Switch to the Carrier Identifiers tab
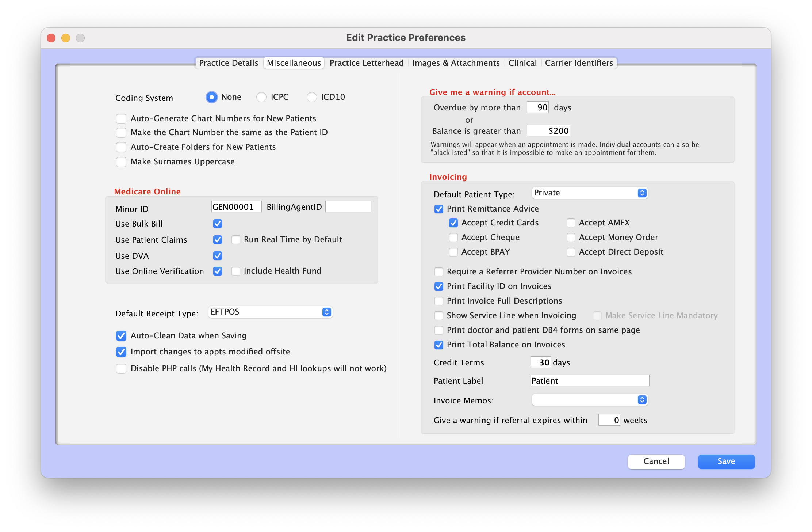This screenshot has height=532, width=812. [579, 63]
